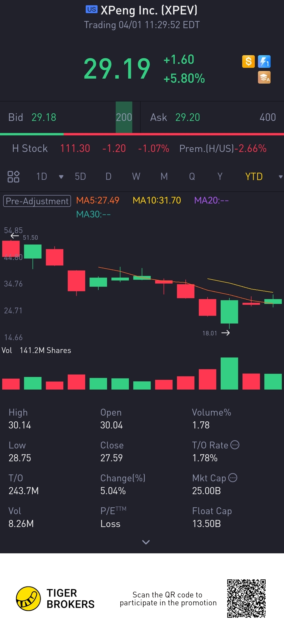Switch to the Y yearly tab
This screenshot has width=284, height=644.
point(220,177)
